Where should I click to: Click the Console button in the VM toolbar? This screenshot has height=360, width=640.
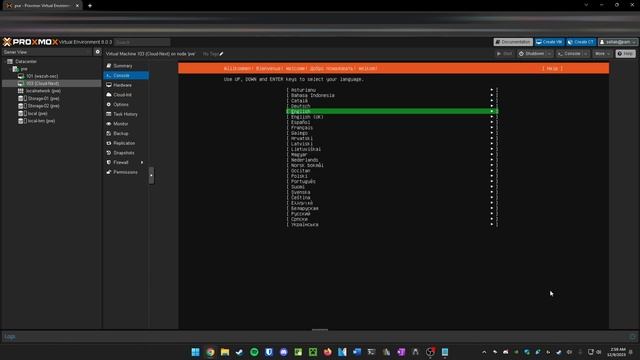[569, 53]
